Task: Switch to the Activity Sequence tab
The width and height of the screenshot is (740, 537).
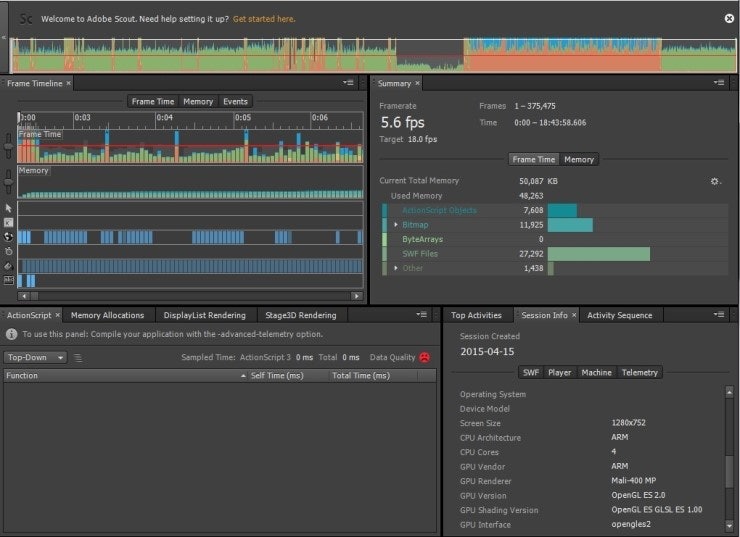Action: pyautogui.click(x=619, y=315)
